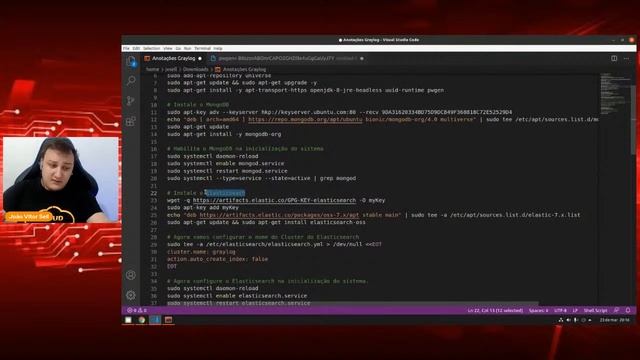Click the Downloads breadcrumb segment
The height and width of the screenshot is (360, 640).
(195, 69)
